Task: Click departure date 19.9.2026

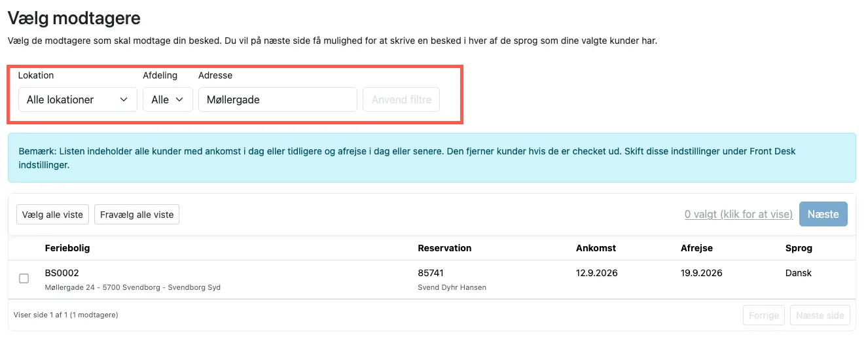Action: [x=702, y=273]
